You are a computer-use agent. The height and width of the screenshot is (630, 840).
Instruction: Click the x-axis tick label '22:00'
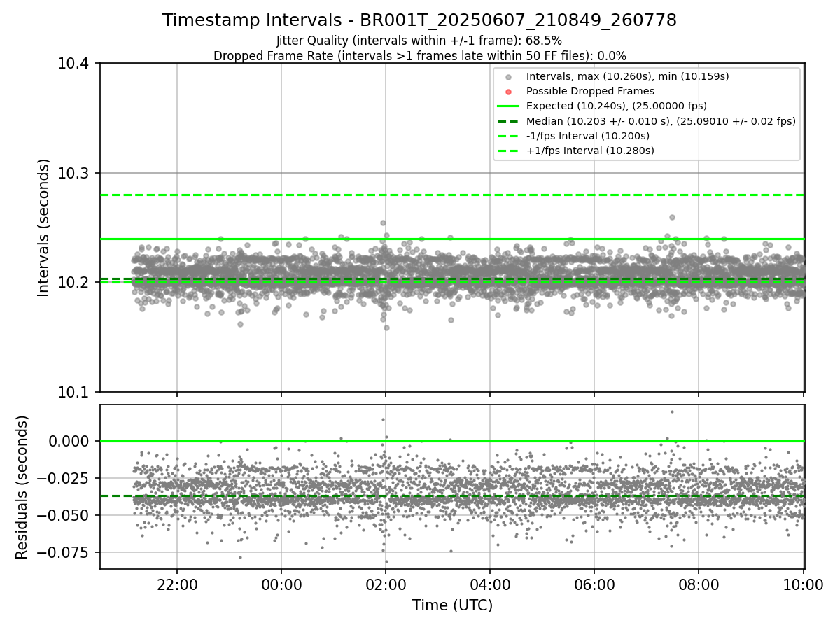point(177,584)
